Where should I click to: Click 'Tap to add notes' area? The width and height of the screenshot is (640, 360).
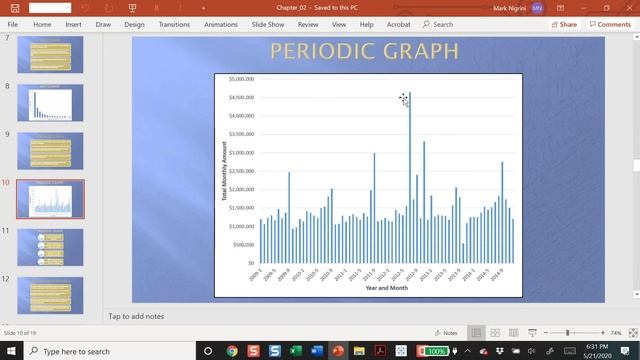136,316
